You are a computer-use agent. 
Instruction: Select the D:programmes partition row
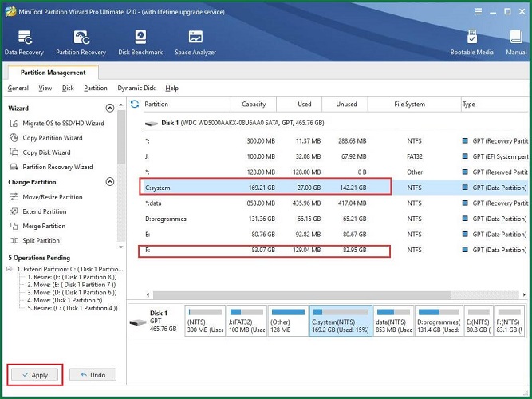(335, 219)
